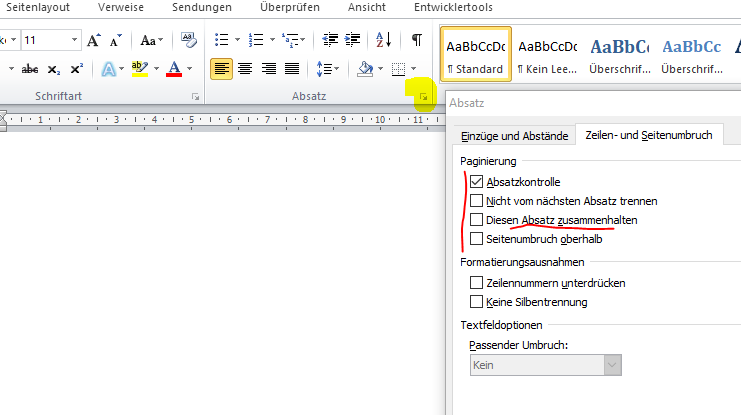The height and width of the screenshot is (415, 741).
Task: Clear all formatting with eraser icon
Action: click(x=189, y=40)
